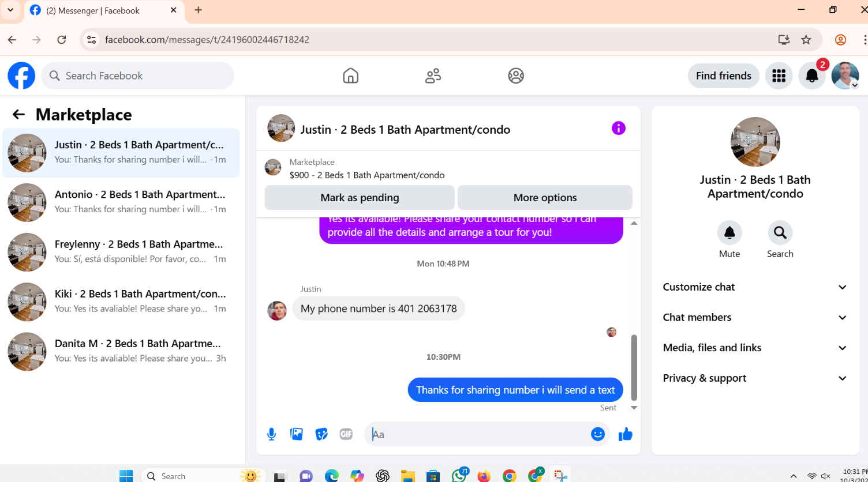Click the Chrome address bar URL
868x482 pixels.
point(207,40)
